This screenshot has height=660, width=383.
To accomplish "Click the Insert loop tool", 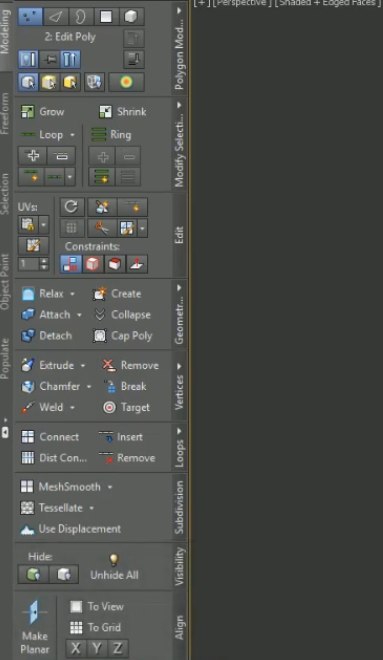I will coord(121,436).
